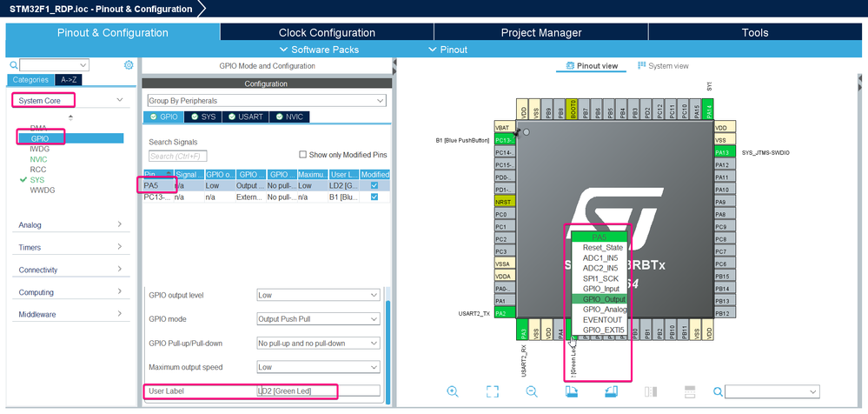Click the NRST pin on the chip

point(505,202)
